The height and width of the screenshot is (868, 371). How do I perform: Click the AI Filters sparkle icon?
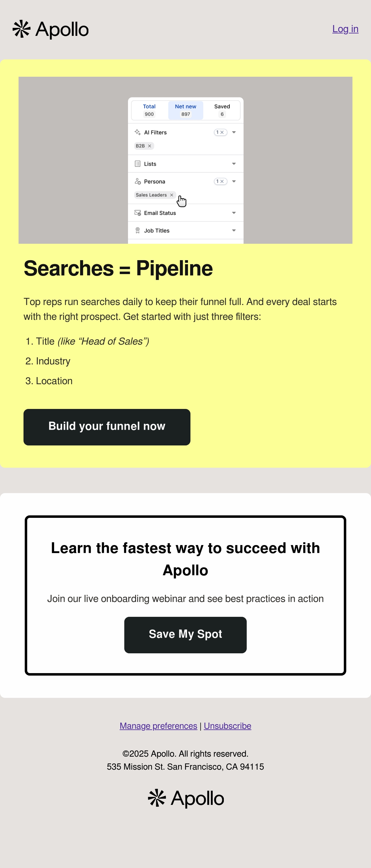(137, 132)
